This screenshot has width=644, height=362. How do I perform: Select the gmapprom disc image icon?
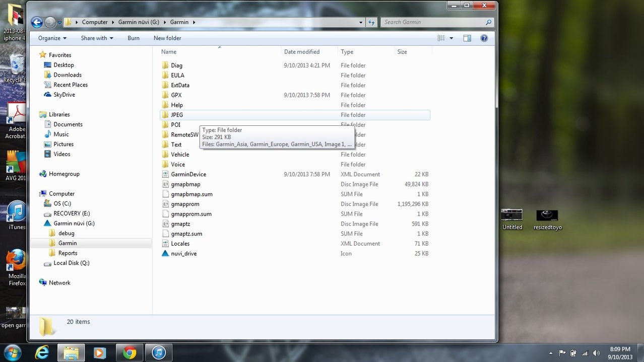point(165,204)
